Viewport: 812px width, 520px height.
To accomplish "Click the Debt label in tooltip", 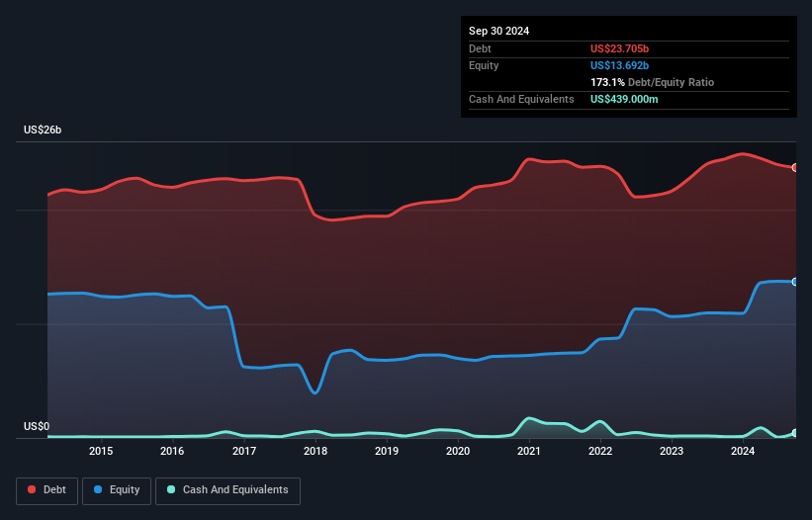I will pyautogui.click(x=480, y=48).
